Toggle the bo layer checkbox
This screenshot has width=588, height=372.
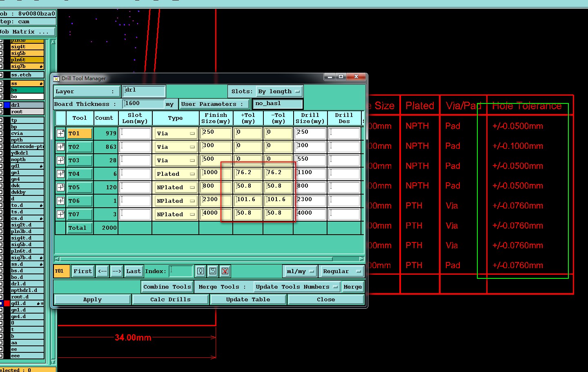pyautogui.click(x=1, y=96)
